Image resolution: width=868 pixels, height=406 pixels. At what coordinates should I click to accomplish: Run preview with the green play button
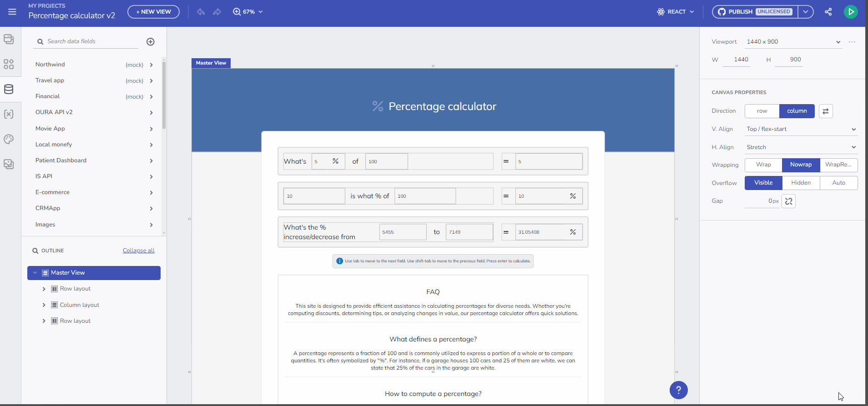[850, 12]
